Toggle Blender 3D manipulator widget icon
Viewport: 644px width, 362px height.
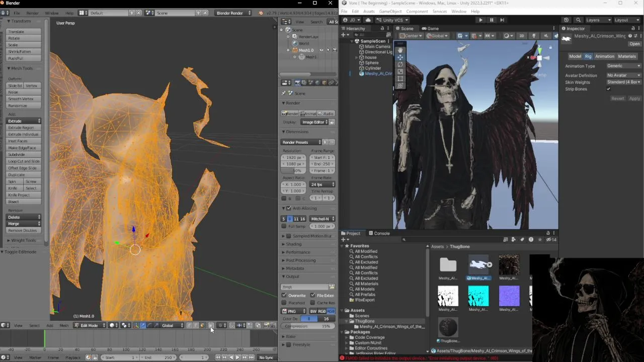pos(136,325)
